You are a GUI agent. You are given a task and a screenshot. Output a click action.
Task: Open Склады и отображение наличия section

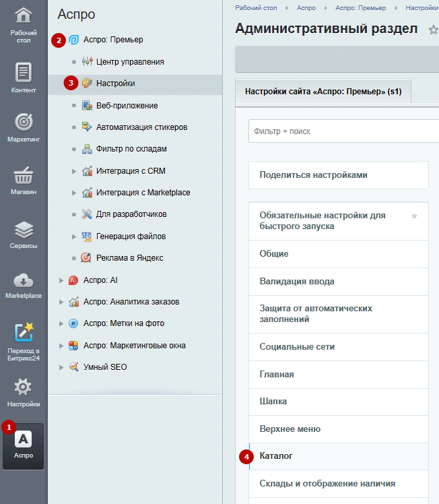[x=339, y=484]
